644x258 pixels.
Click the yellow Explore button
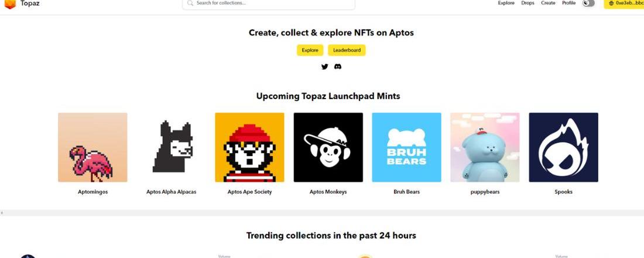pyautogui.click(x=310, y=50)
